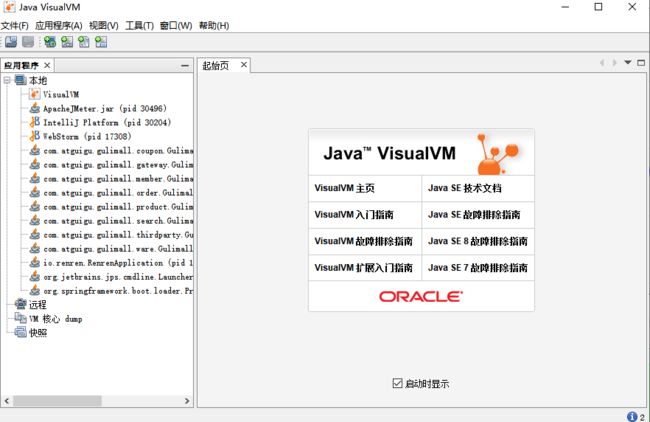650x422 pixels.
Task: Open the Java SE 8 故障排除指南 link
Action: 478,241
